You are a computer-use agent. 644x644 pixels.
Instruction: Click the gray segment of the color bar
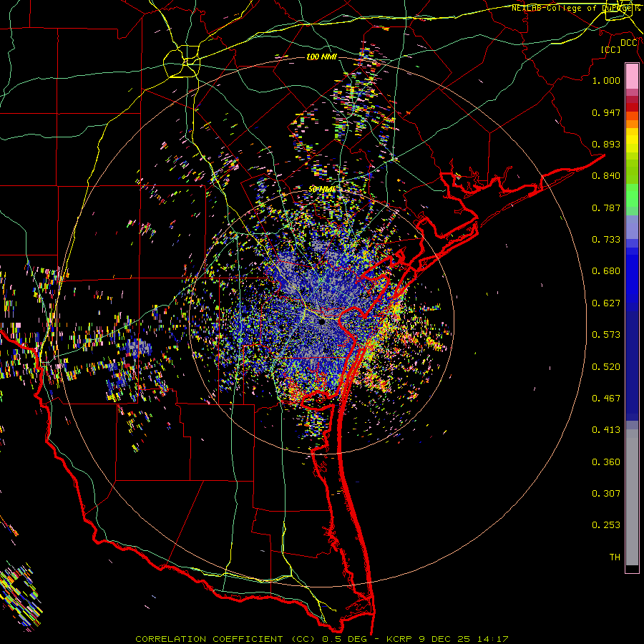click(x=632, y=497)
